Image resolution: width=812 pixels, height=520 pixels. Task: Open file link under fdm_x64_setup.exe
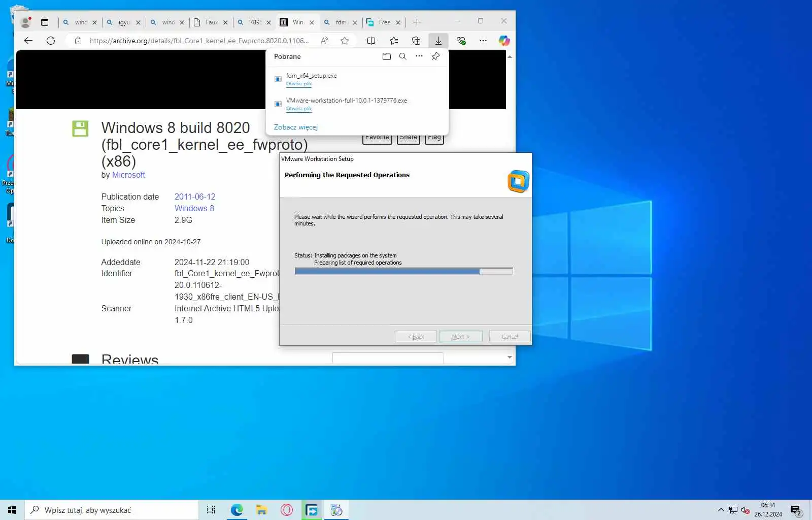(299, 84)
